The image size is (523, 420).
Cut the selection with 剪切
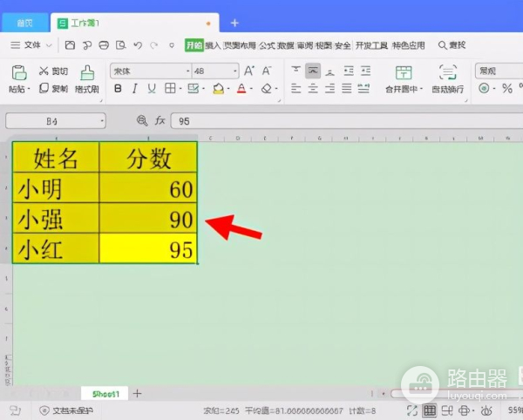53,71
